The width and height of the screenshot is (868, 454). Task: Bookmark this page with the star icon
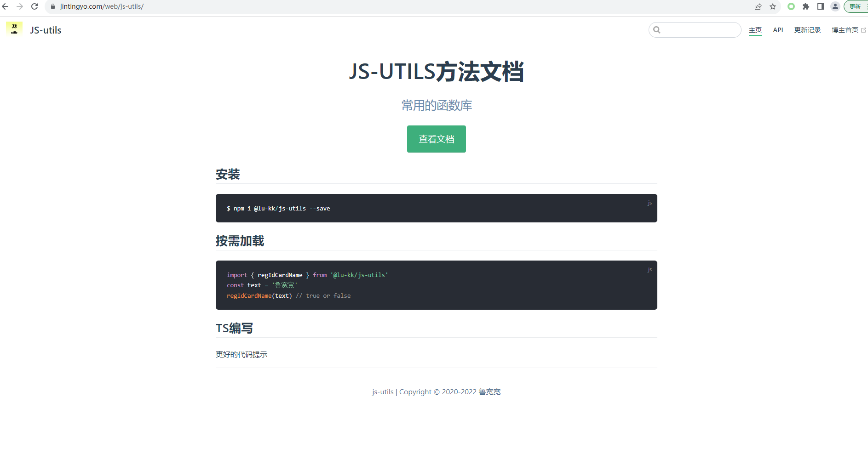[773, 6]
